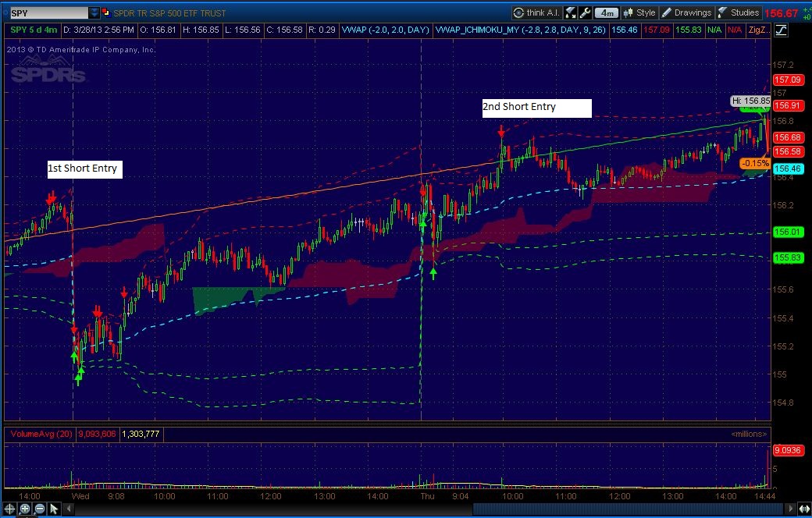812x518 pixels.
Task: Open the symbol selector dropdown arrow
Action: click(94, 13)
